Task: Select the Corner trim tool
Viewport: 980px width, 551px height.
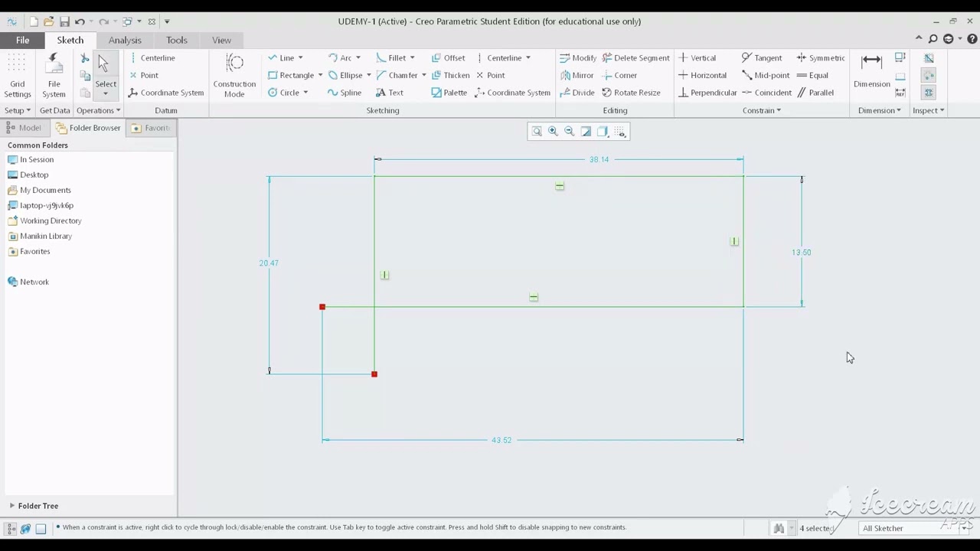Action: point(619,75)
